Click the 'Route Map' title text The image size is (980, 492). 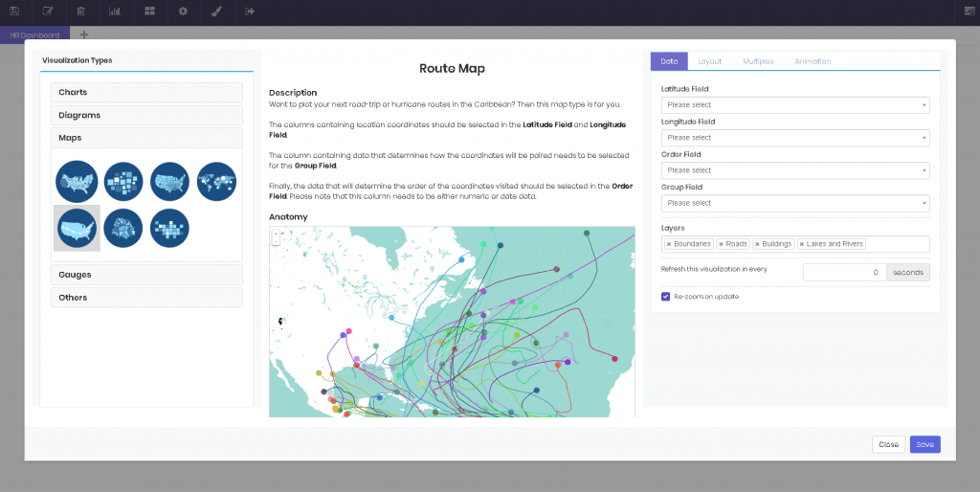tap(452, 69)
